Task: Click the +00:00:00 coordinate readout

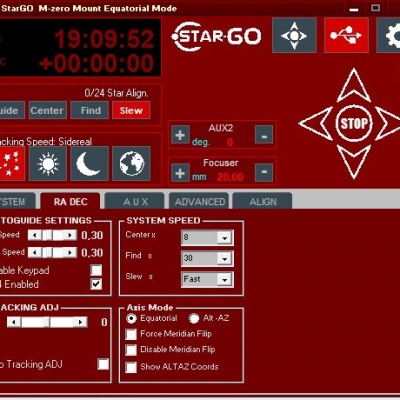Action: [96, 63]
